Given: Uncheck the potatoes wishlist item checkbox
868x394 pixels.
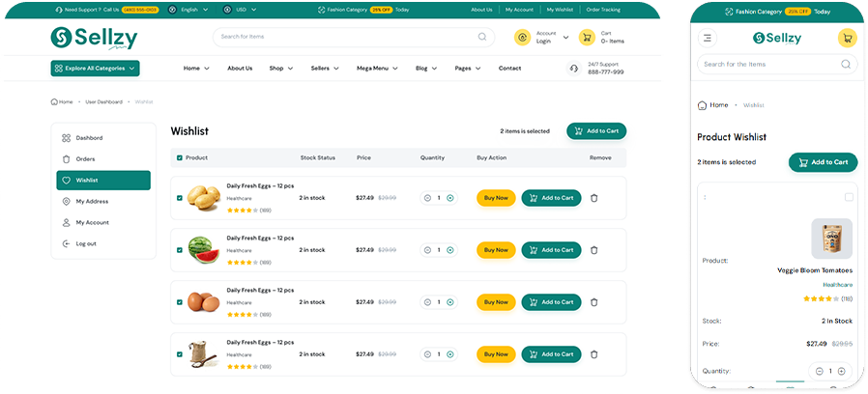Looking at the screenshot, I should click(180, 198).
